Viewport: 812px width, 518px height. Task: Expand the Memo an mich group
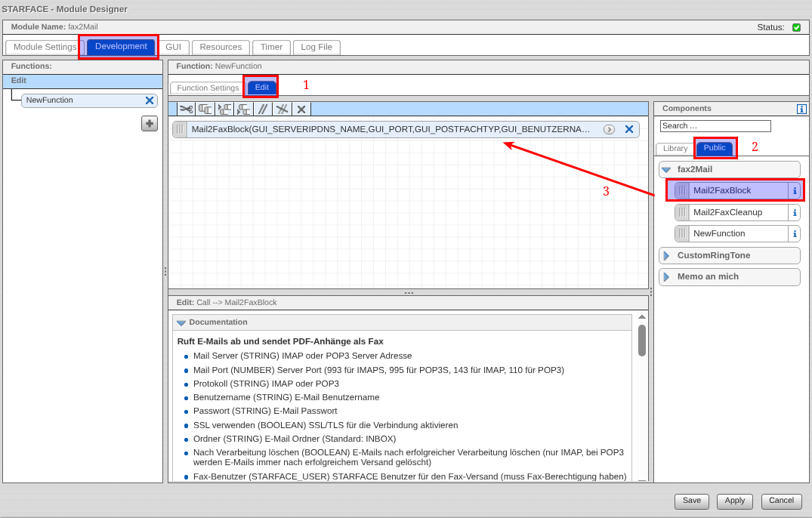click(666, 277)
